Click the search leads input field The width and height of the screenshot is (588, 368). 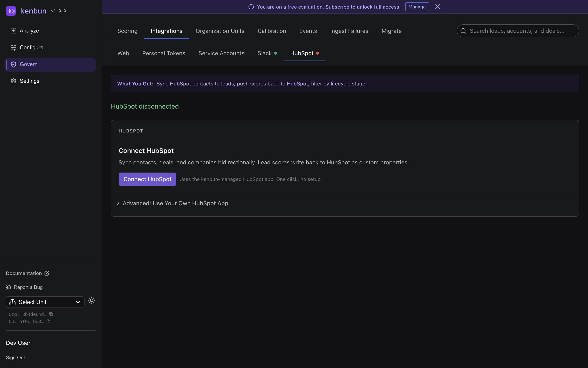pyautogui.click(x=518, y=31)
